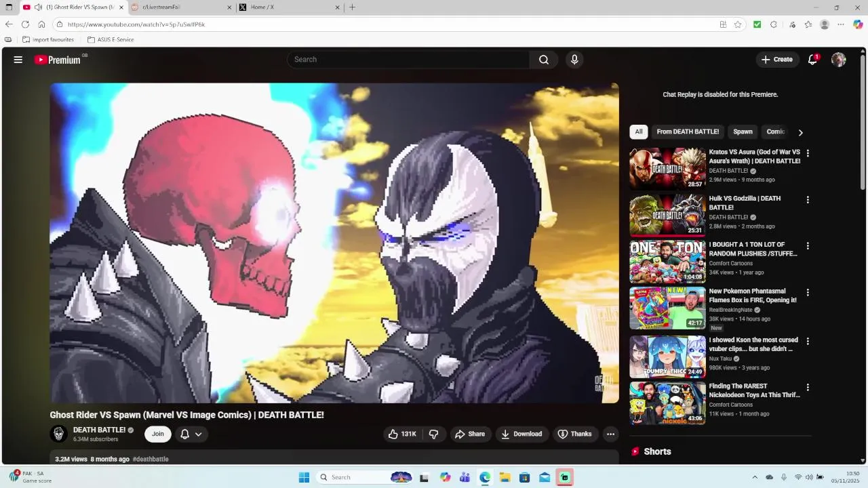Click the magnifier search button
Image resolution: width=868 pixels, height=488 pixels.
[x=544, y=60]
